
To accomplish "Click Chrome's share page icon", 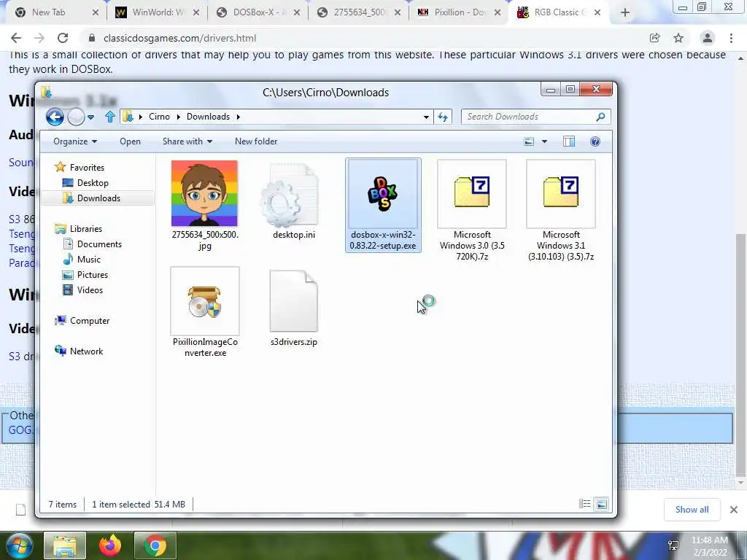I will click(x=654, y=38).
